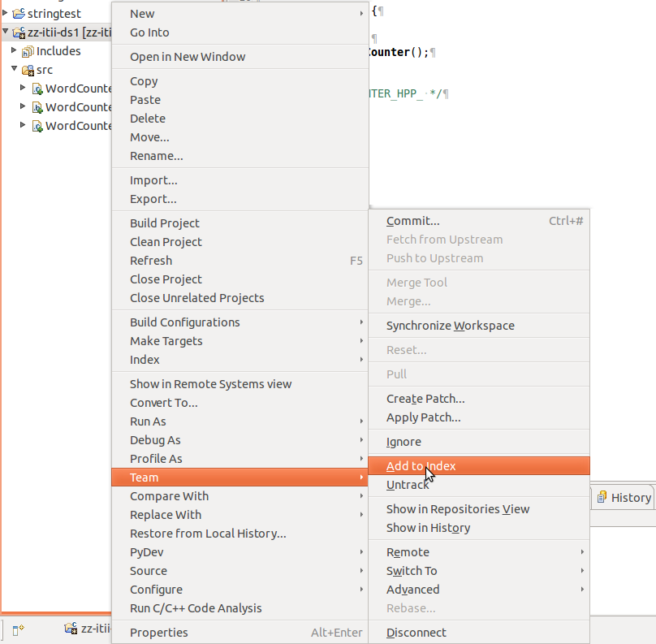
Task: Click the stringtest project folder icon
Action: [19, 13]
